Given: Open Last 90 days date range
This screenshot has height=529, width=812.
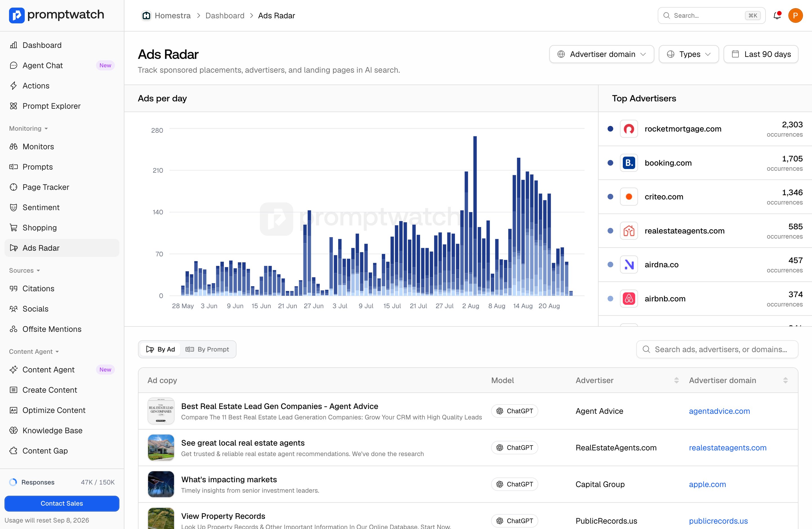Looking at the screenshot, I should [x=761, y=54].
